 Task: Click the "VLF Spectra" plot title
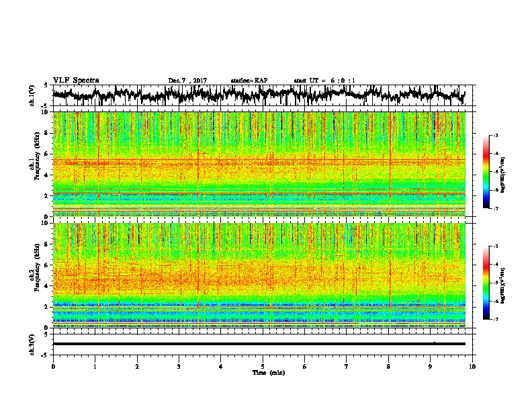click(76, 81)
